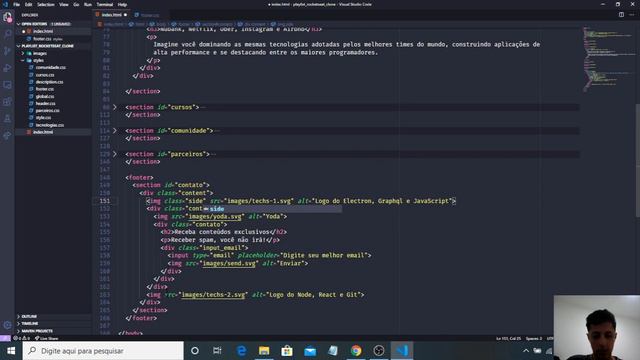Select index.html at the explorer root
Image resolution: width=640 pixels, height=360 pixels.
pyautogui.click(x=43, y=132)
